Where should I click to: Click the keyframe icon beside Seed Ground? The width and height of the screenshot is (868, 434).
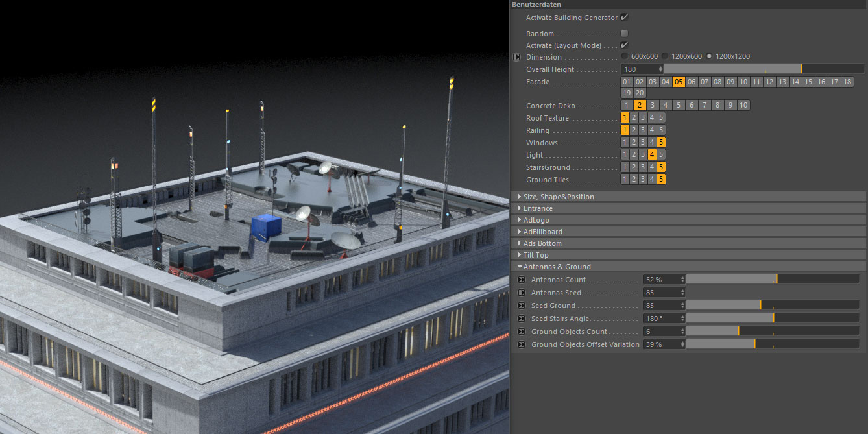coord(520,305)
